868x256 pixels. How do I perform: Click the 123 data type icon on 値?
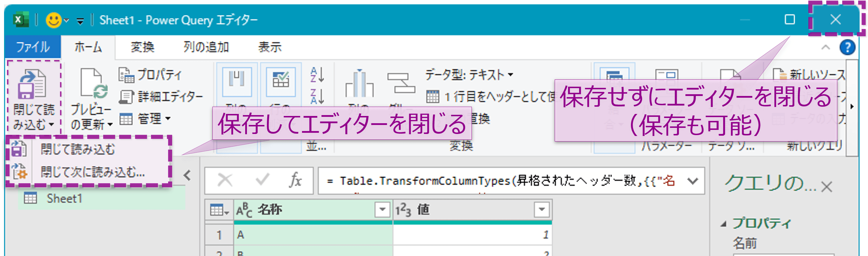(403, 210)
